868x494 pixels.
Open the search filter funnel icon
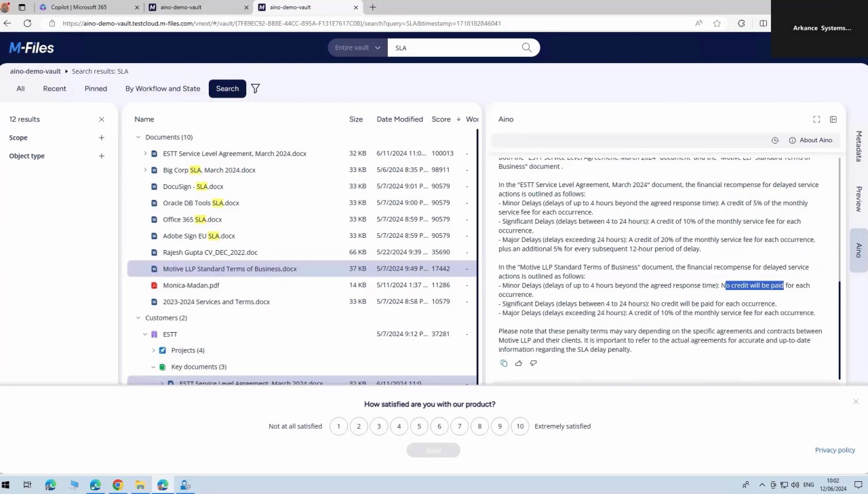click(x=256, y=89)
